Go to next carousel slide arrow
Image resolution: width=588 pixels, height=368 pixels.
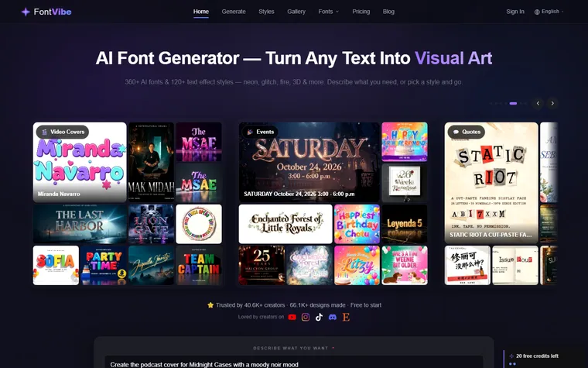click(x=552, y=103)
